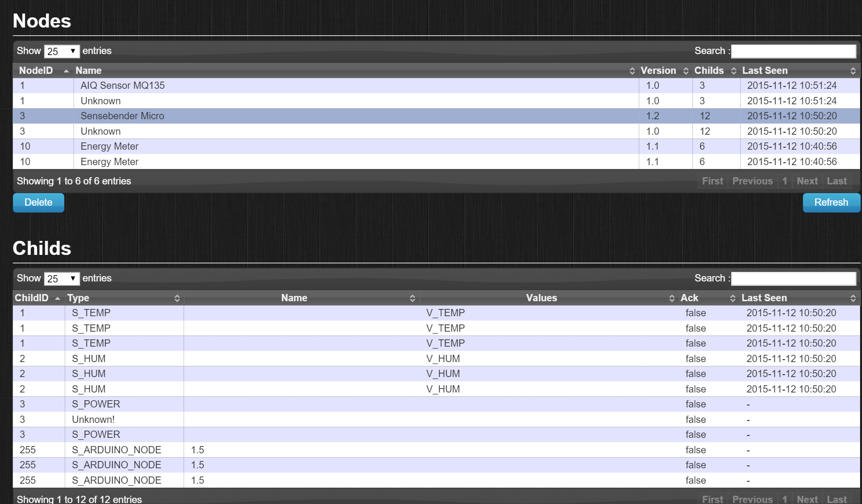The height and width of the screenshot is (504, 862).
Task: Go to Next page of Nodes table
Action: (x=807, y=181)
